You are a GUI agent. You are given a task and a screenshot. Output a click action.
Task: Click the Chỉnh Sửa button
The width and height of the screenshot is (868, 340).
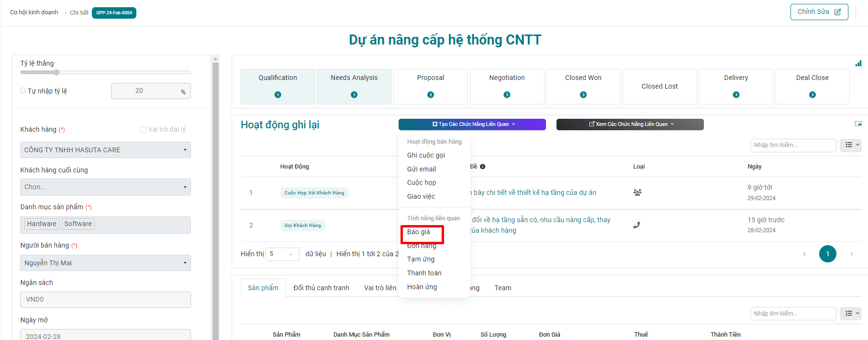click(819, 12)
